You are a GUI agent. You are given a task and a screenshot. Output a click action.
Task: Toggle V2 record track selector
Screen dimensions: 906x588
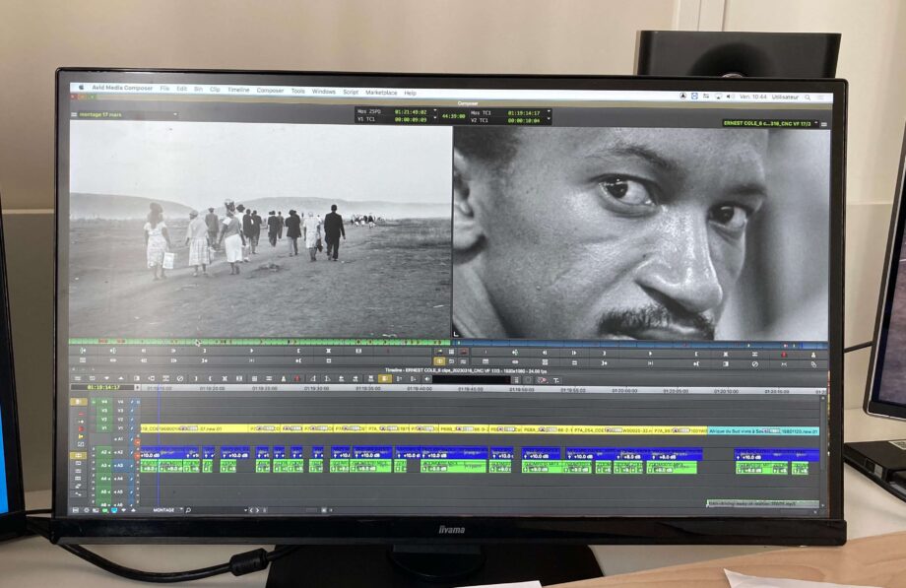[121, 419]
